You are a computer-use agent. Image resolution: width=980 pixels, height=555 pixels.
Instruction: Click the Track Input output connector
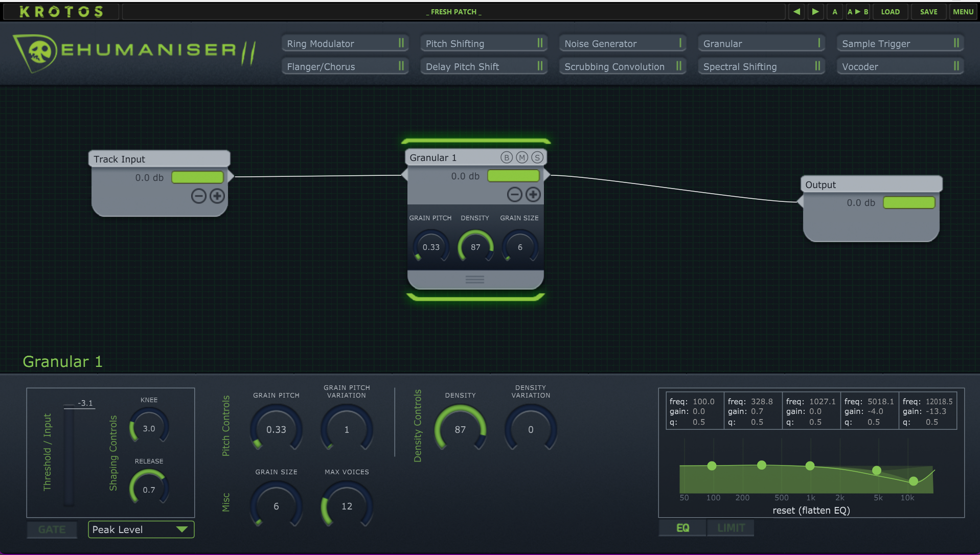coord(231,177)
